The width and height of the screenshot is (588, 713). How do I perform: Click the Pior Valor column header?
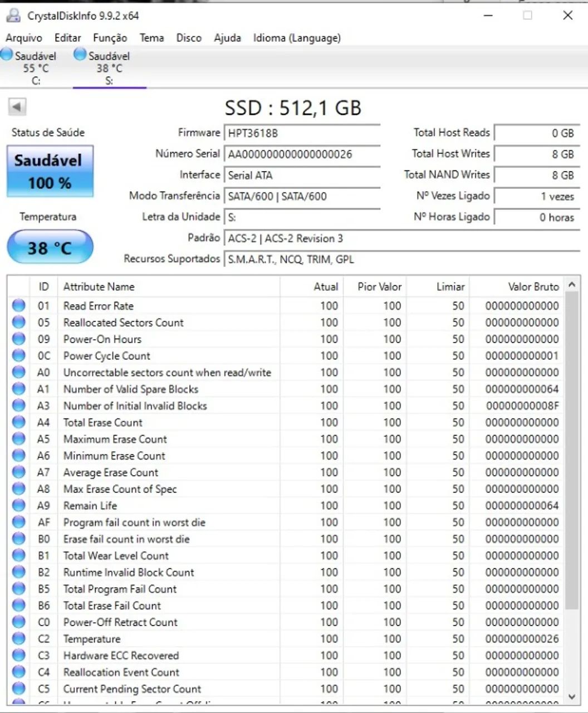tap(374, 286)
